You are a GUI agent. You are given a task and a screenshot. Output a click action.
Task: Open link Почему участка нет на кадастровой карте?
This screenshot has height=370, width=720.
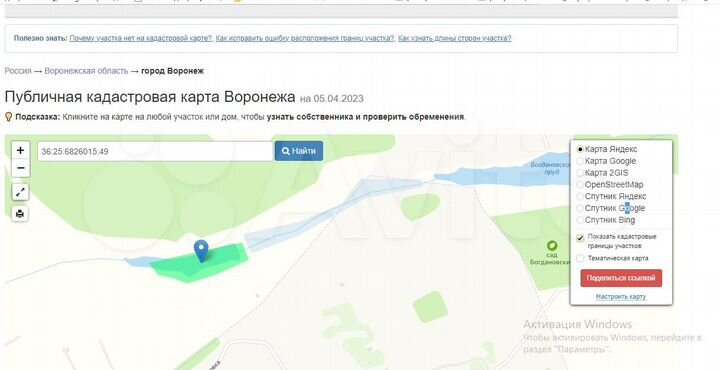pos(141,38)
